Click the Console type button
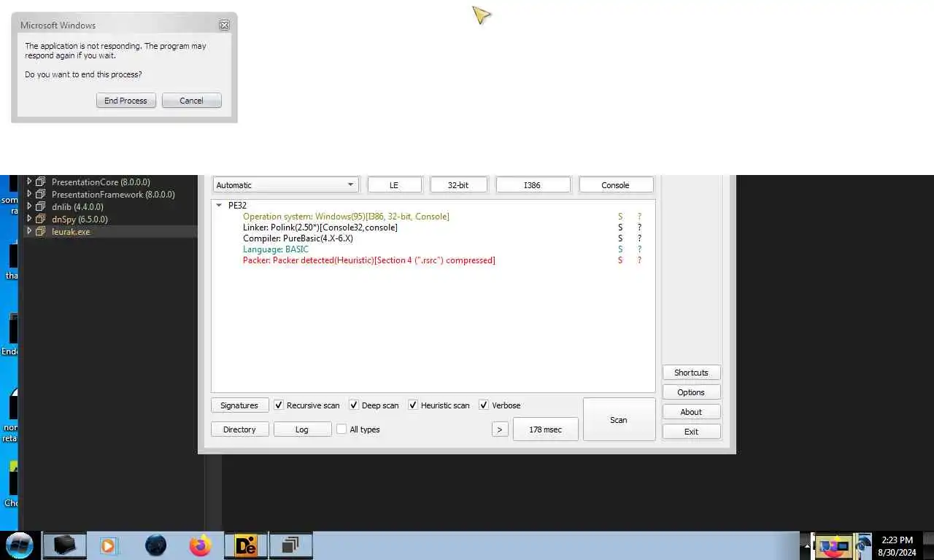Screen dimensions: 934x560 pos(615,185)
